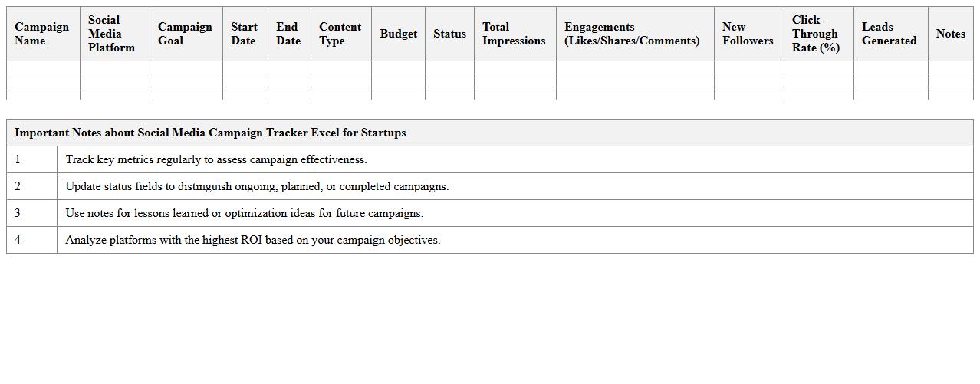Click the New Followers column header
Viewport: 980px width, 384px height.
click(748, 34)
